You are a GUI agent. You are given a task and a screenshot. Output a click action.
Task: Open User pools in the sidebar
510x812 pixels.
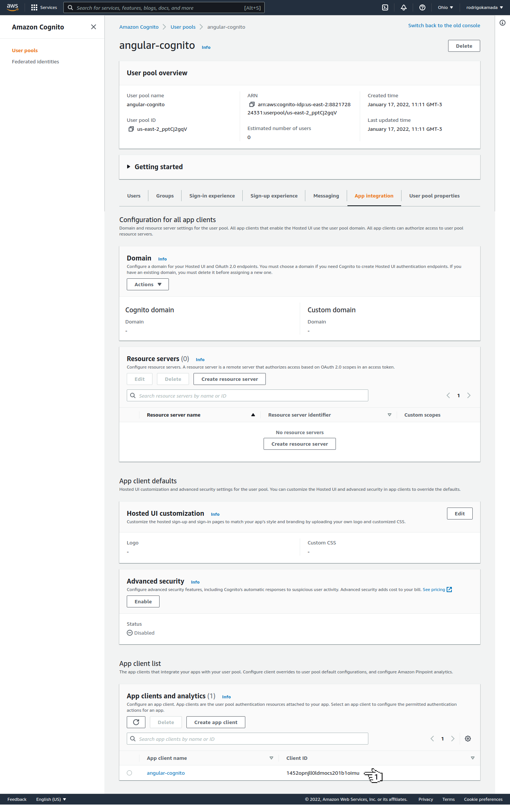click(25, 50)
